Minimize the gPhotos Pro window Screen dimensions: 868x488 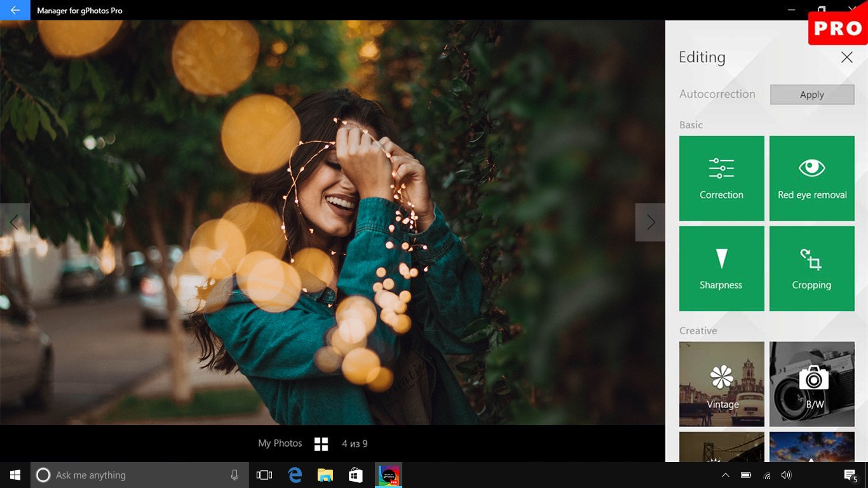(791, 10)
